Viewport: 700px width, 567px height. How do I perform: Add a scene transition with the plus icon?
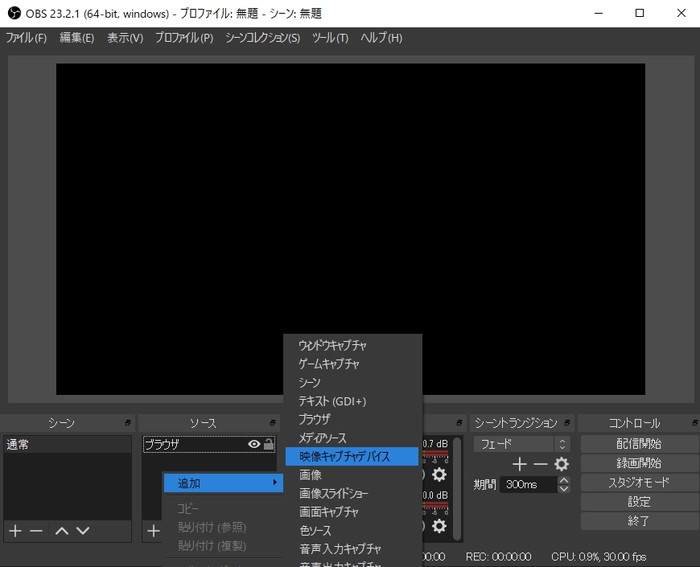click(519, 464)
